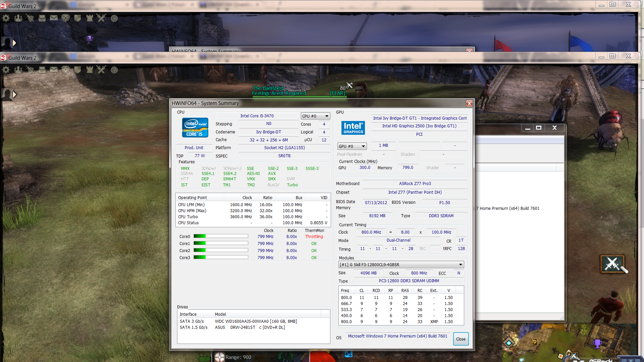Open game options gear in lower game window

(x=6, y=70)
